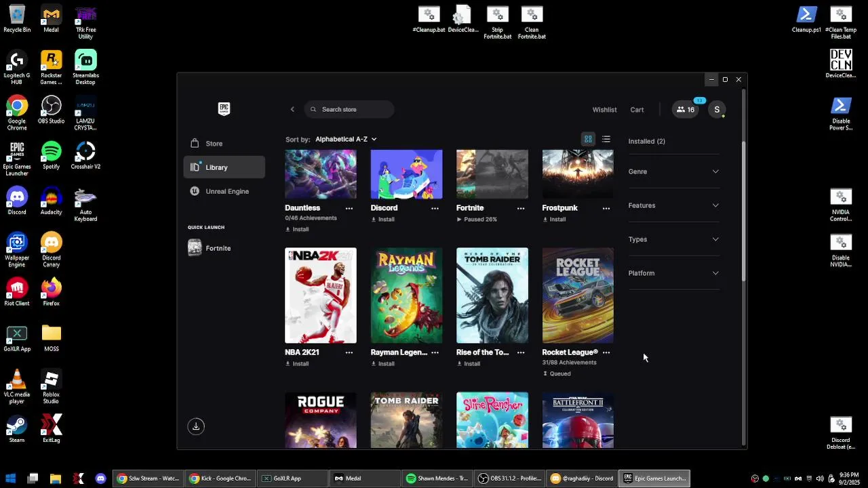Viewport: 868px width, 488px height.
Task: Open Rayman Legends cover thumbnail
Action: pos(406,296)
